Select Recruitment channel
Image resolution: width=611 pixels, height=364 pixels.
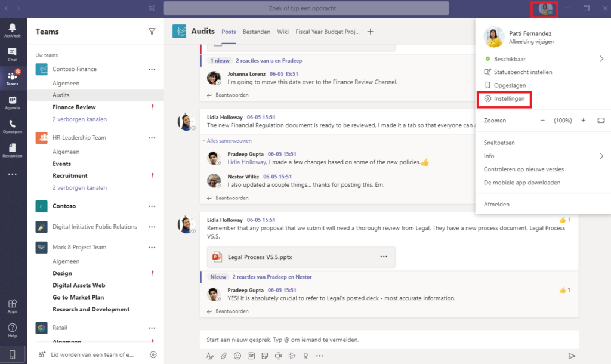(x=70, y=176)
